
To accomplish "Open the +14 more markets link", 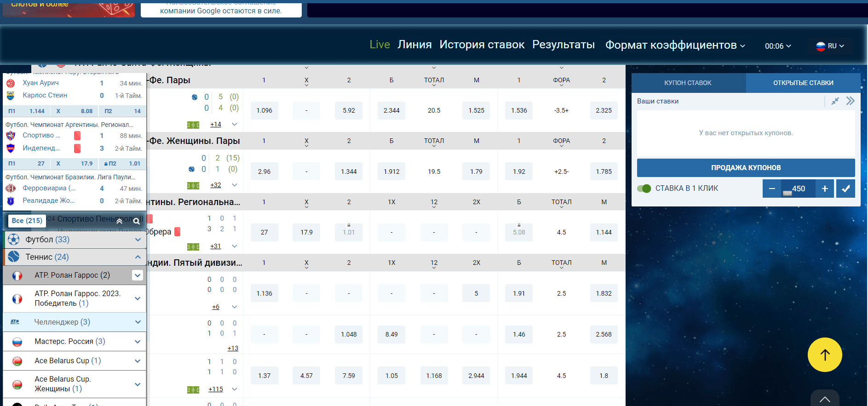I will 215,124.
